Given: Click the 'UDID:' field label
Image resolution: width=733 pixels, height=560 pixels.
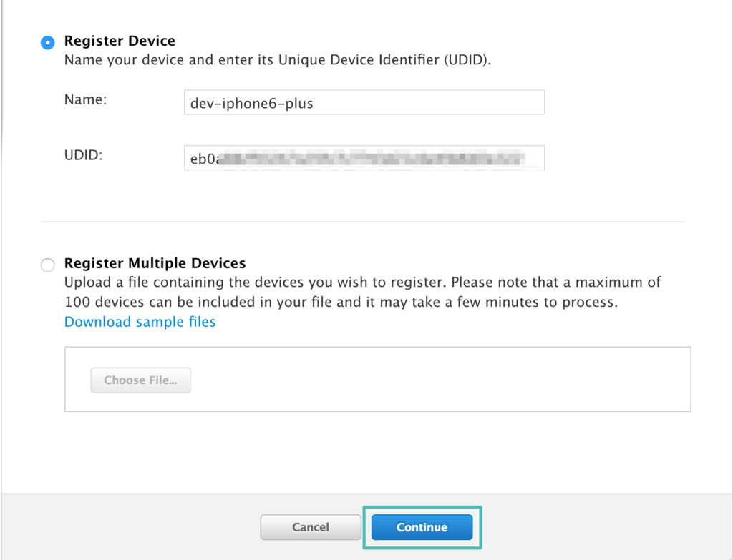Looking at the screenshot, I should [x=83, y=155].
